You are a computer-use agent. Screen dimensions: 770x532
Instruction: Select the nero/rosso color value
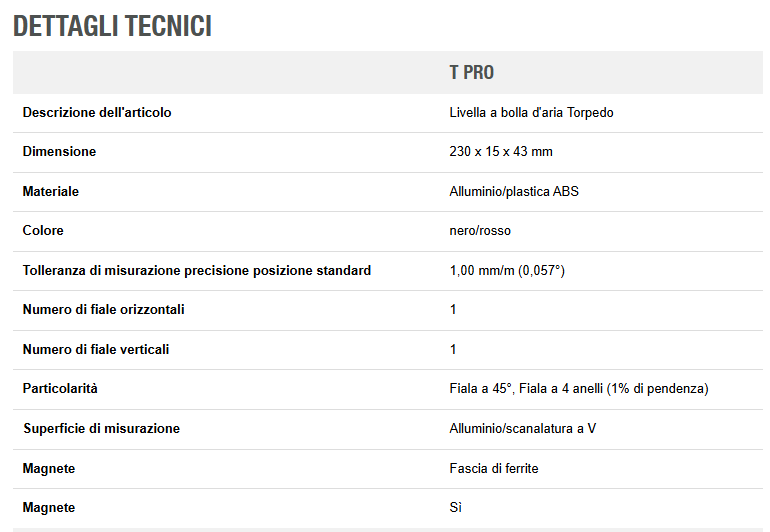[480, 230]
